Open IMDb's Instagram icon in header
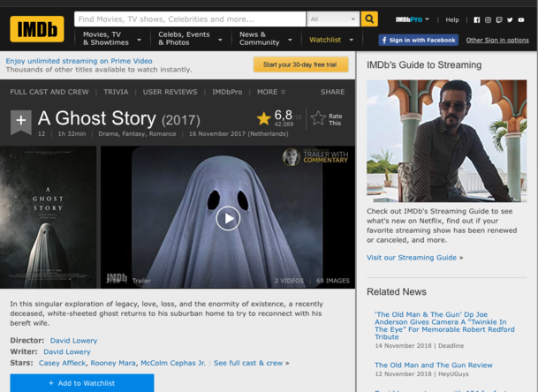The width and height of the screenshot is (538, 392). (x=488, y=19)
